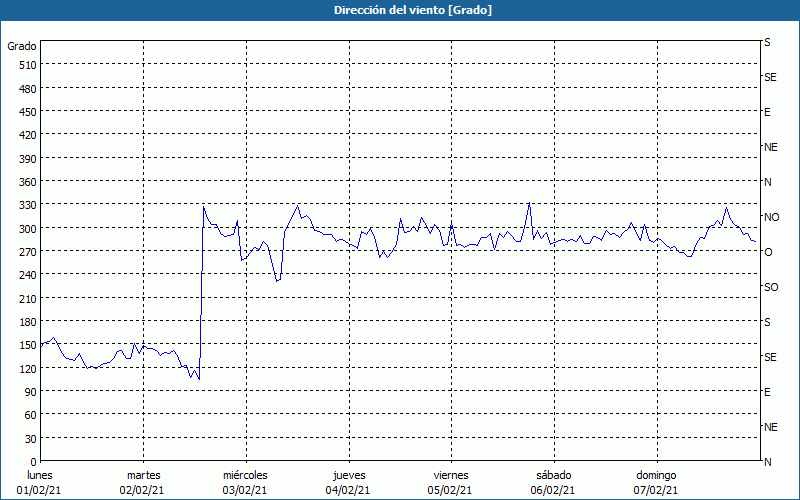Click the 150 degree axis value
This screenshot has height=500, width=800.
28,345
